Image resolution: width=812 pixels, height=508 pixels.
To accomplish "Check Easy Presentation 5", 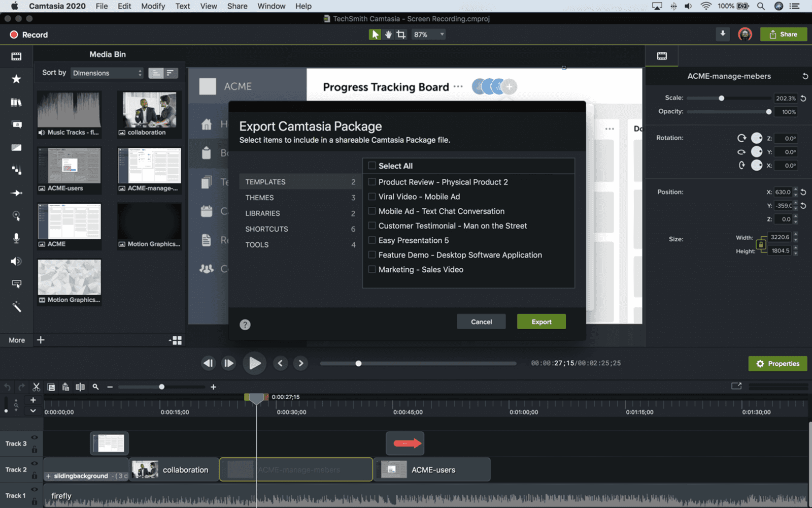I will [372, 240].
